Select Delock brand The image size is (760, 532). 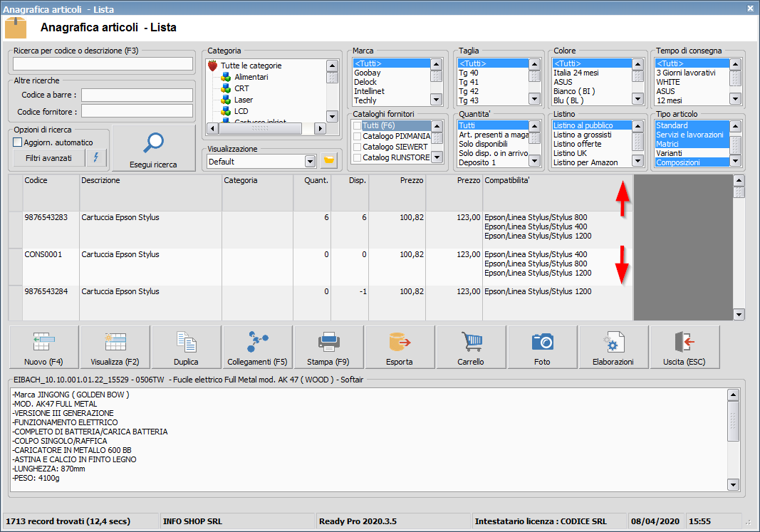365,82
